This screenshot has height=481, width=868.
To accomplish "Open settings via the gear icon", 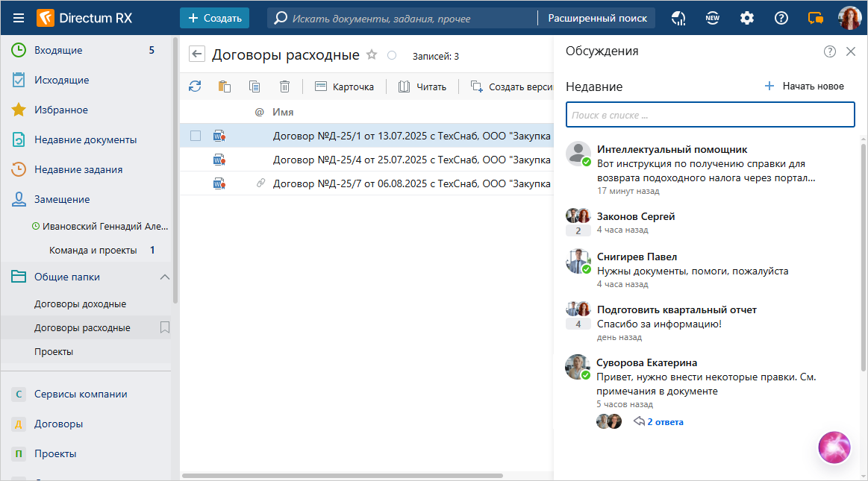I will pos(747,18).
